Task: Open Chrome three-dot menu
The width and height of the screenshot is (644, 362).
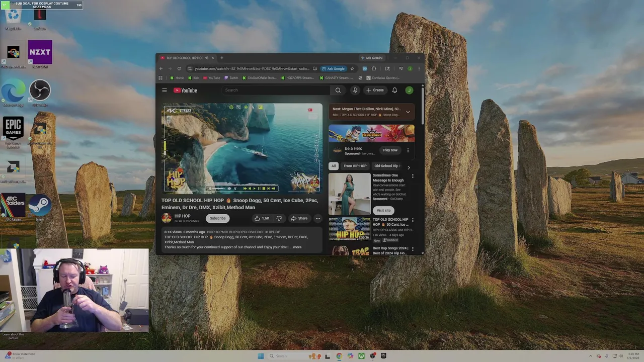Action: (x=419, y=68)
